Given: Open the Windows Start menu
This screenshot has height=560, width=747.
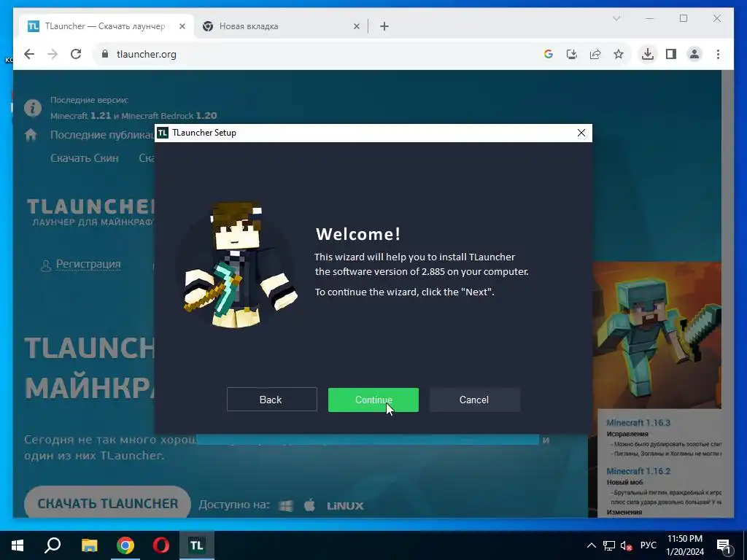Looking at the screenshot, I should (x=18, y=545).
